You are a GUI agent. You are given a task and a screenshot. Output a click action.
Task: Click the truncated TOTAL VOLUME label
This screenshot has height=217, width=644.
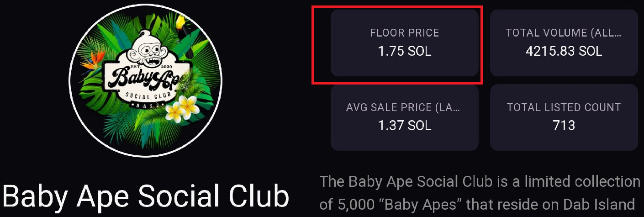[x=564, y=33]
